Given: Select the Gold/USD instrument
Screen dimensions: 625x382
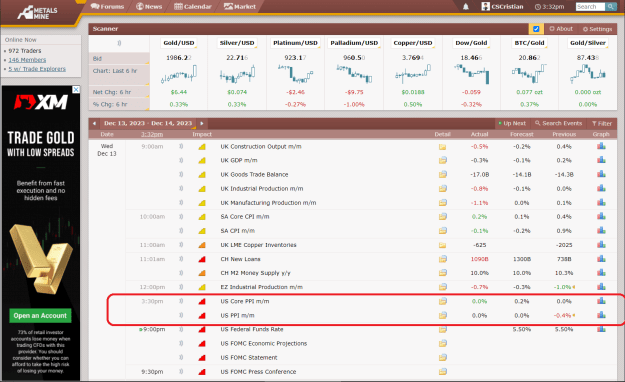Looking at the screenshot, I should click(179, 43).
